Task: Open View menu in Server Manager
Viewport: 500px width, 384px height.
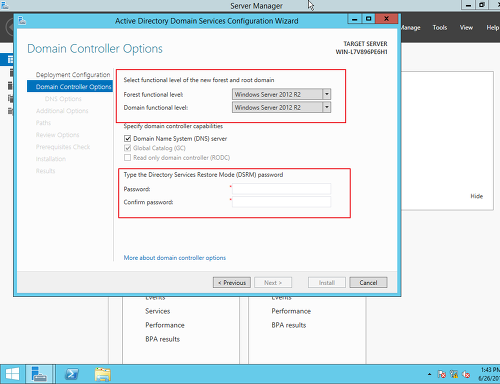Action: tap(466, 27)
